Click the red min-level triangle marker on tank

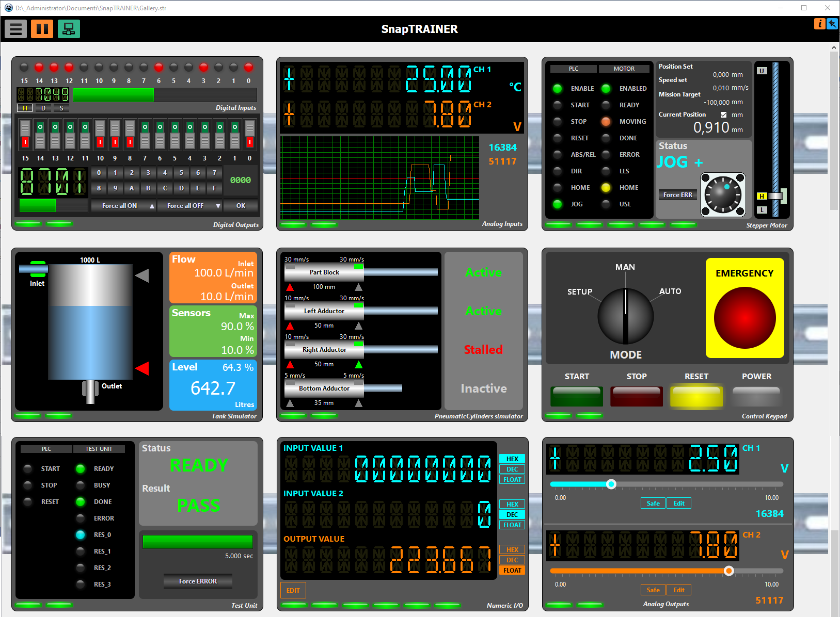click(x=142, y=368)
